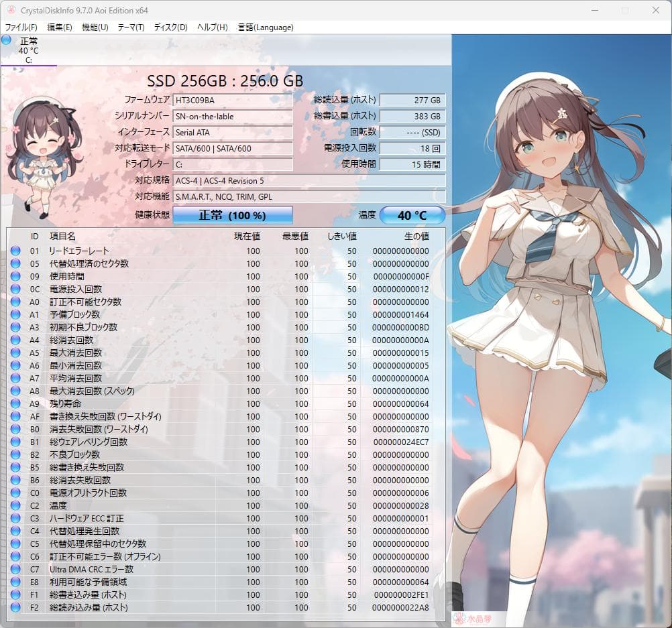Screen dimensions: 672x628
Task: Click the blue indicator beside 使用時間
Action: [15, 277]
